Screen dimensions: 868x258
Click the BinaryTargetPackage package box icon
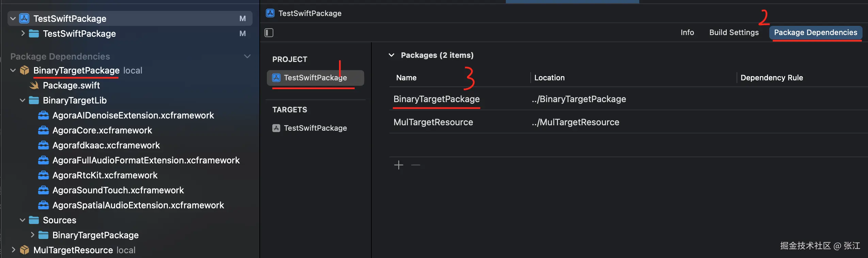pos(25,70)
